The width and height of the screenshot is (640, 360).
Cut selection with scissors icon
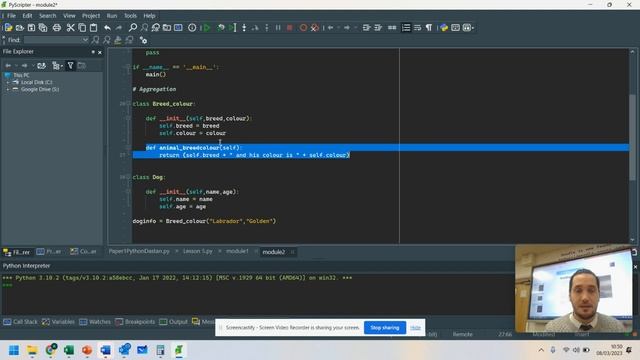[71, 28]
